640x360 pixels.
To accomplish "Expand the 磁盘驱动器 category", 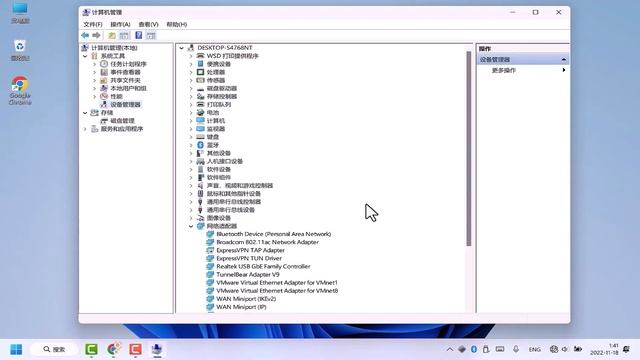I will point(191,88).
